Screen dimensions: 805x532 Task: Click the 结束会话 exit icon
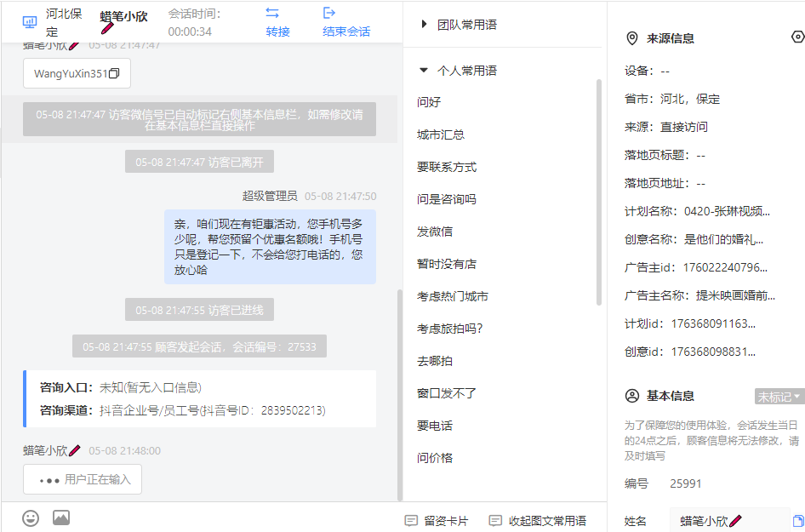pos(329,13)
